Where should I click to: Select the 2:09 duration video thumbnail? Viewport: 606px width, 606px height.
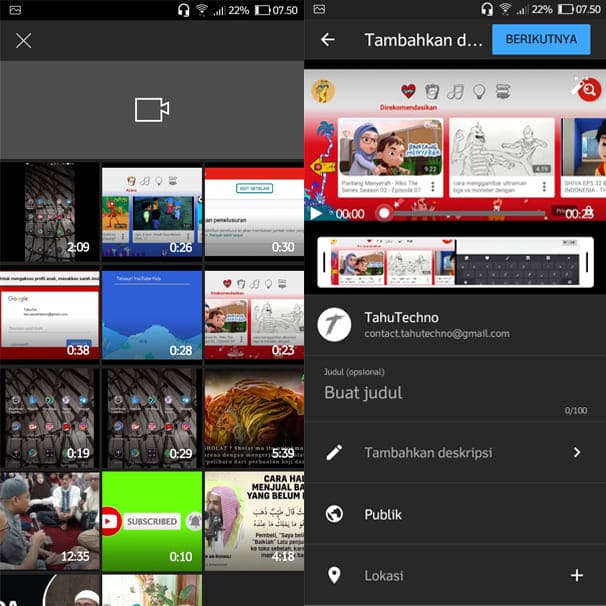[50, 212]
